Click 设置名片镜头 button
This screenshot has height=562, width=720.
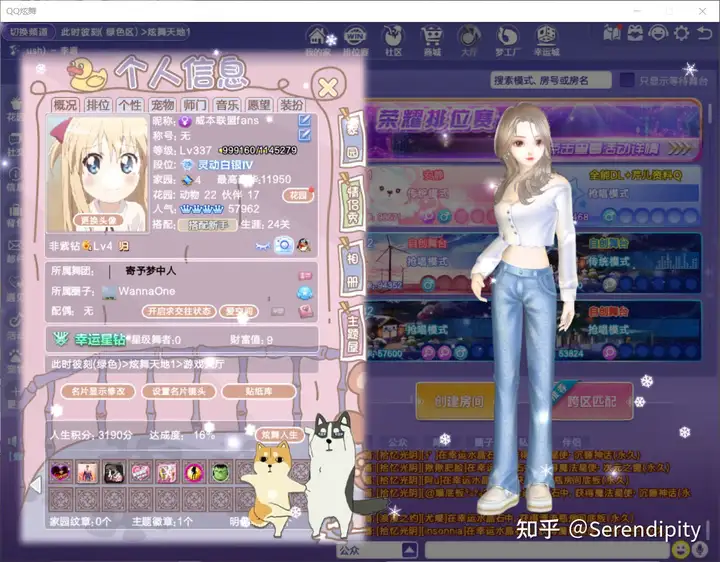(179, 391)
